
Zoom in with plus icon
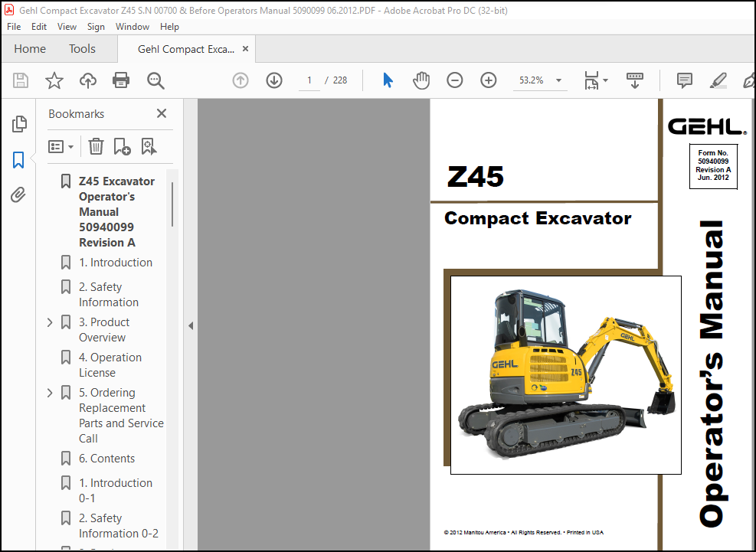coord(488,80)
